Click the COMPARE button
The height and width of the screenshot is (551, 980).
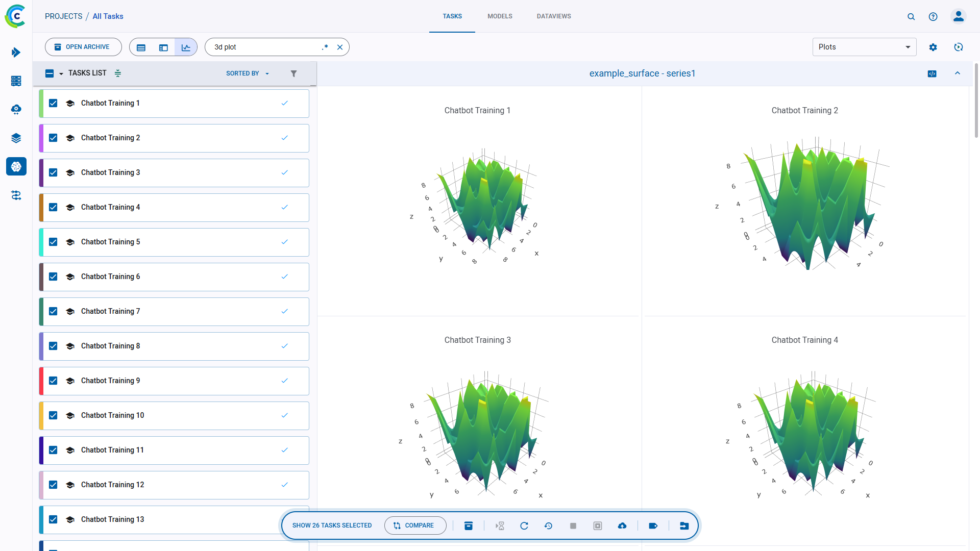(x=415, y=525)
